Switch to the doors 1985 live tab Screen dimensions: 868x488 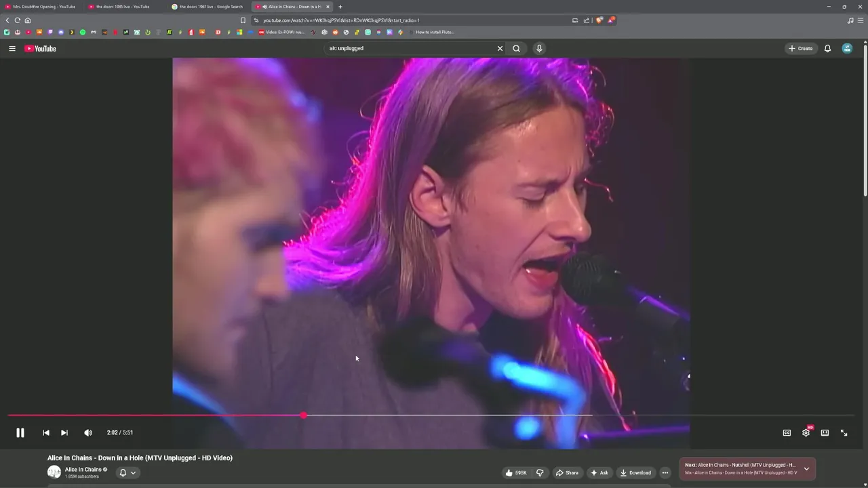pyautogui.click(x=124, y=7)
